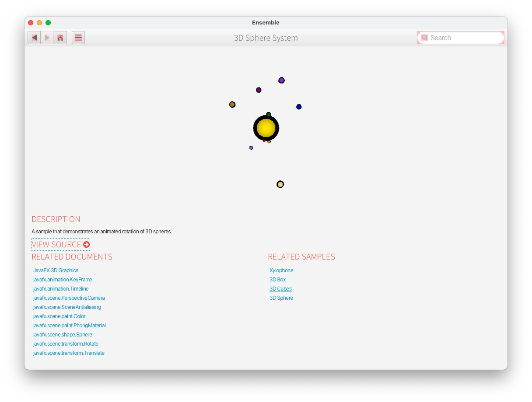
Task: Click the large yellow sun sphere
Action: coord(266,128)
